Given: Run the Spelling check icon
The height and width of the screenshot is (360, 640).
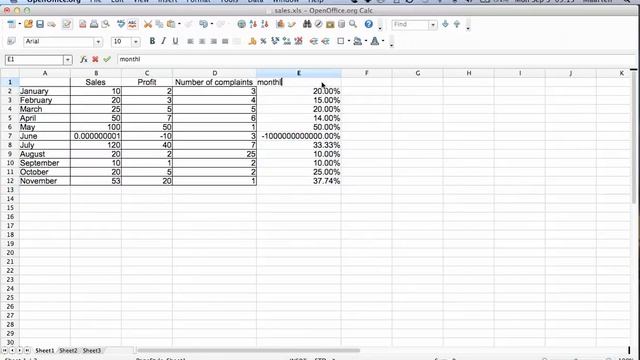Looking at the screenshot, I should tap(121, 24).
